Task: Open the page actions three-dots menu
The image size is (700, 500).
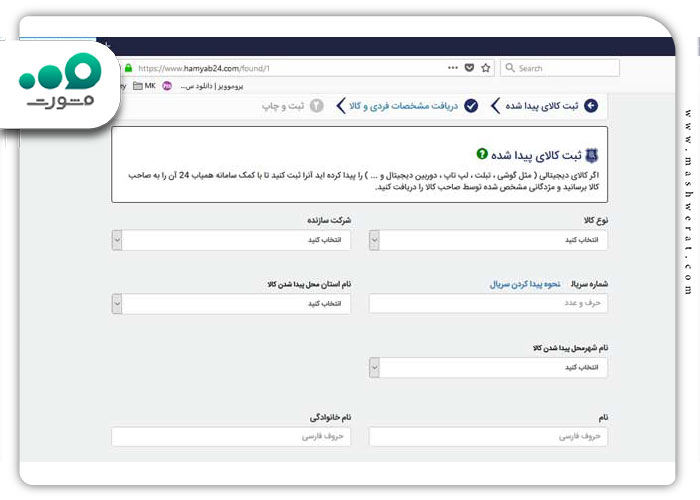Action: tap(453, 68)
